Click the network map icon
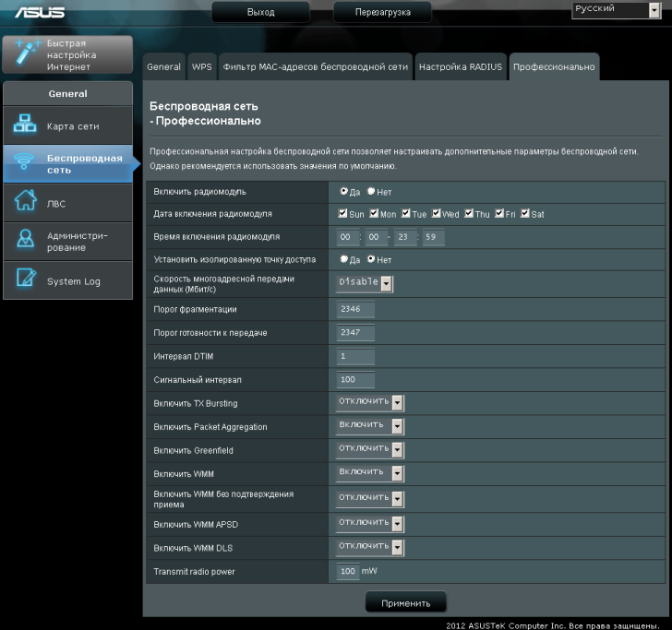This screenshot has width=672, height=630. point(24,125)
